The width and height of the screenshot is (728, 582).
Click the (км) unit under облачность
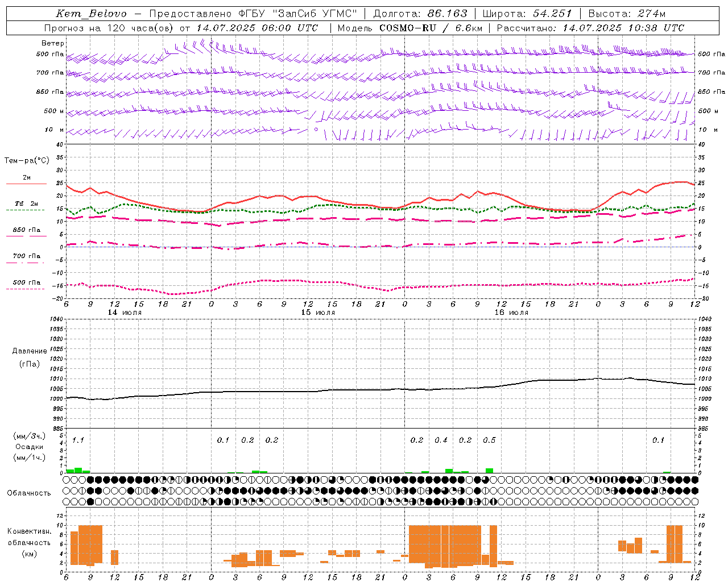30,554
